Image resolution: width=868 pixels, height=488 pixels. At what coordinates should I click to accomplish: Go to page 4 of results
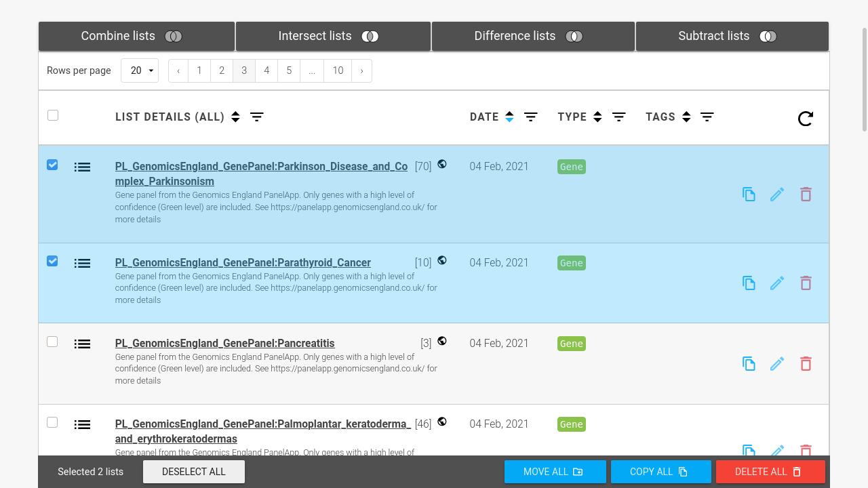[267, 70]
